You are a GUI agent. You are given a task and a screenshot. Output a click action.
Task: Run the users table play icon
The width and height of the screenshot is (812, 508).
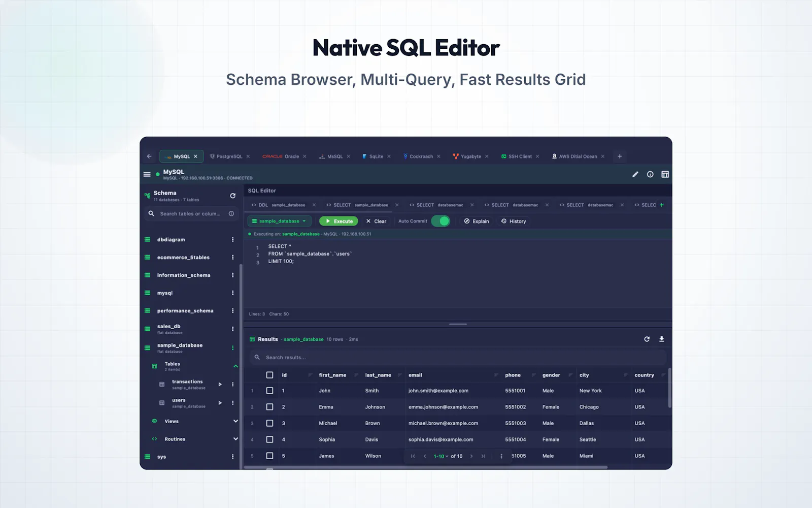click(220, 403)
